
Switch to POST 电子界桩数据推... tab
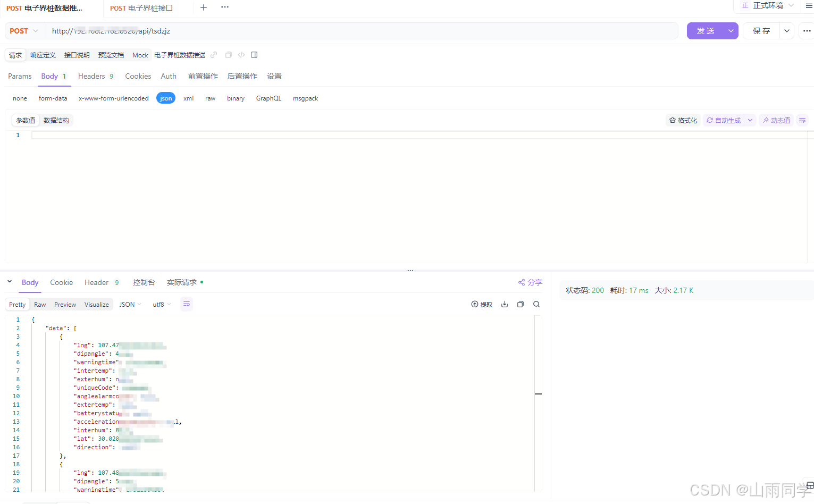[x=44, y=8]
